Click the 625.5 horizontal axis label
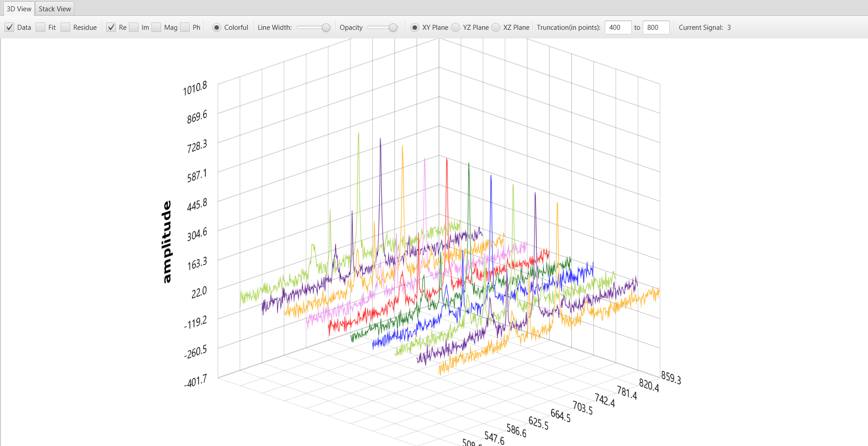Screen dimensions: 868x446 click(x=538, y=423)
